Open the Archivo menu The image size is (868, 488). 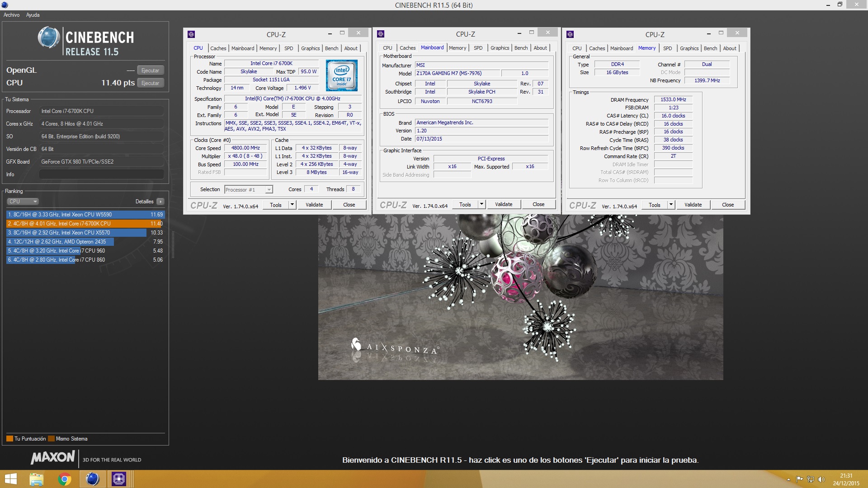tap(12, 15)
